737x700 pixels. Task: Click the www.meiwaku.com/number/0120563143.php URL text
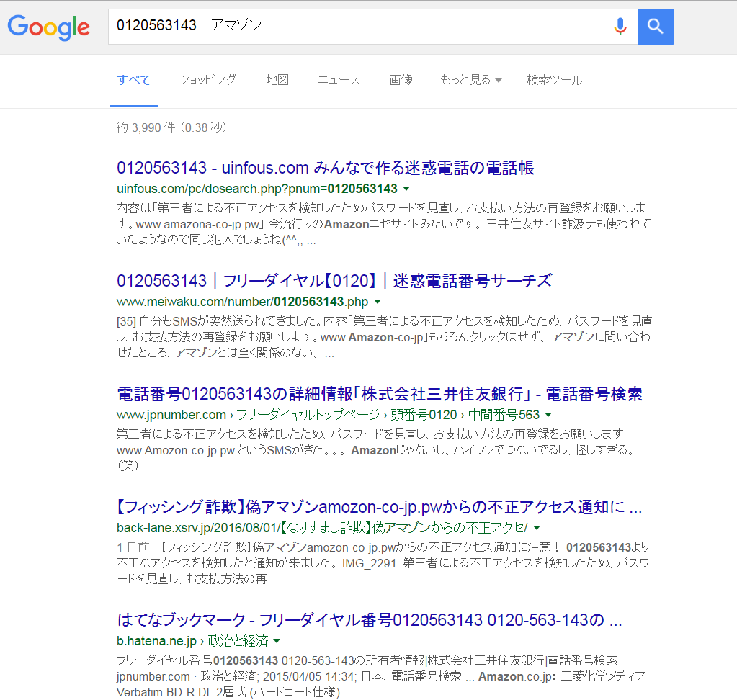pyautogui.click(x=243, y=302)
